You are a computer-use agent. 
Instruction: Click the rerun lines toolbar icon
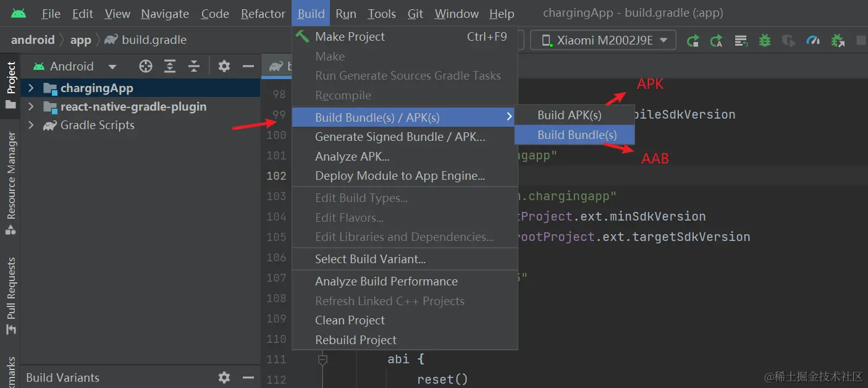tap(741, 41)
